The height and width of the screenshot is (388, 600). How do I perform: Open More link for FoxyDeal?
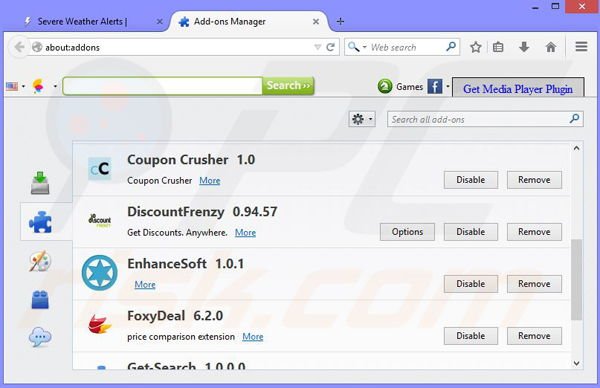pos(253,337)
